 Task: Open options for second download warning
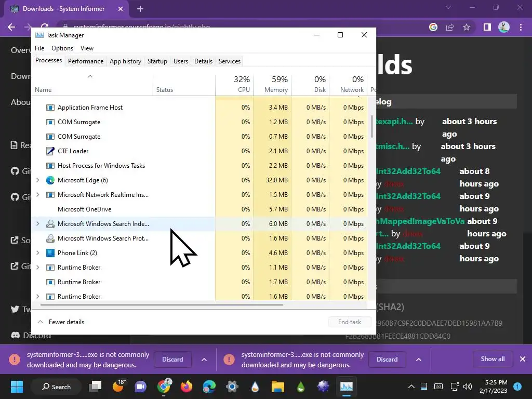pos(419,360)
